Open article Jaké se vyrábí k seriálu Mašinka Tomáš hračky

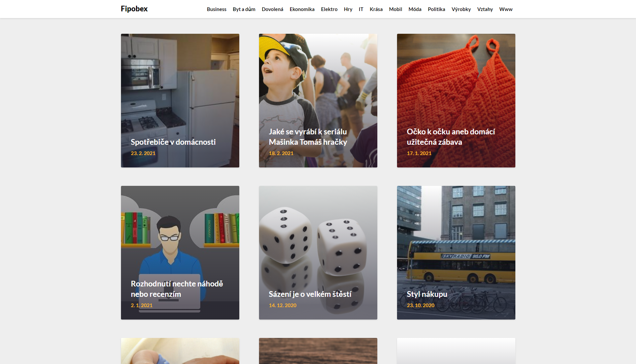[x=308, y=137]
